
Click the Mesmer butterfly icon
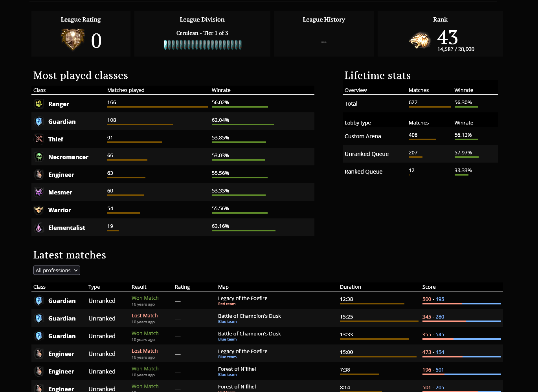39,192
